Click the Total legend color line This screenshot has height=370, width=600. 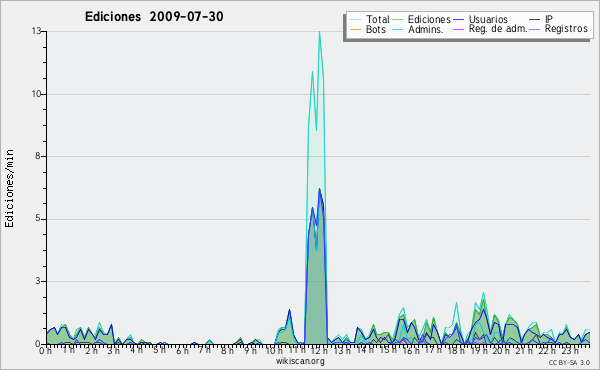[x=355, y=20]
